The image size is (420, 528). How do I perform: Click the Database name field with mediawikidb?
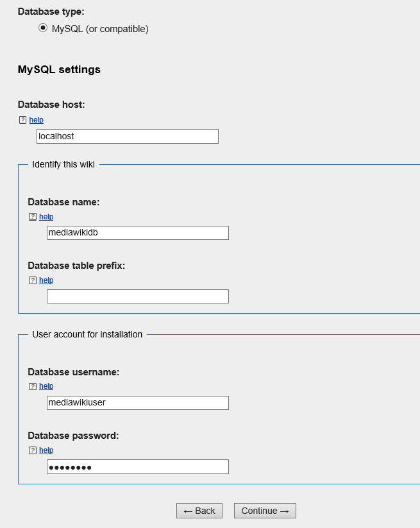pos(138,233)
